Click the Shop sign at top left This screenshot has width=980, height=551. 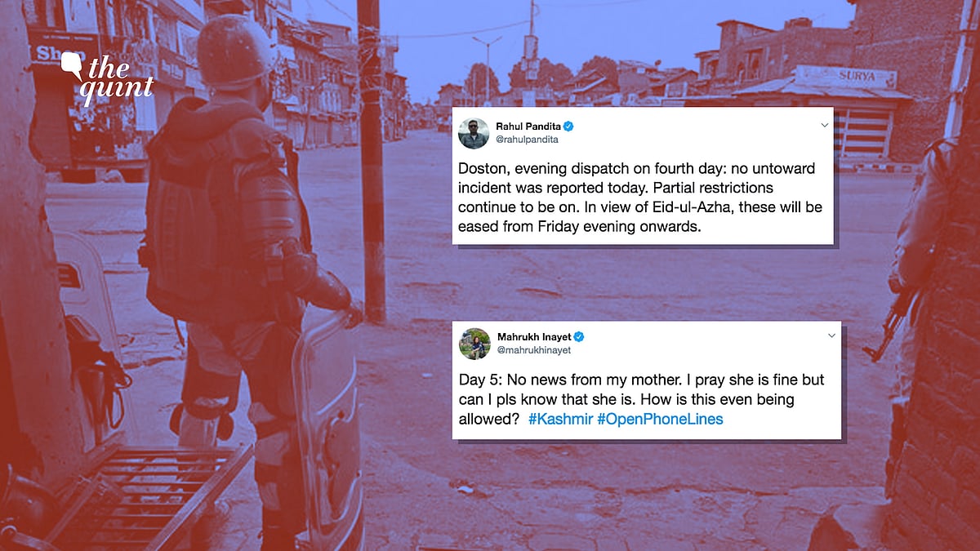click(x=53, y=54)
